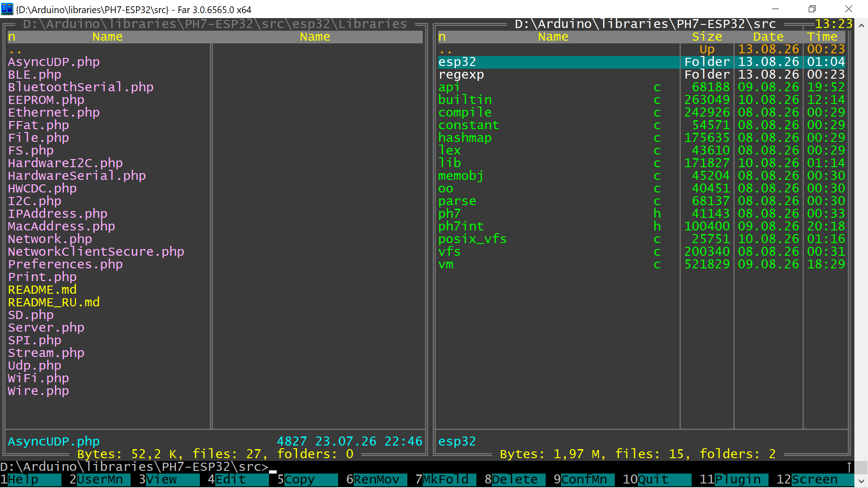Click the scroll-up arrow at the top right

(861, 26)
